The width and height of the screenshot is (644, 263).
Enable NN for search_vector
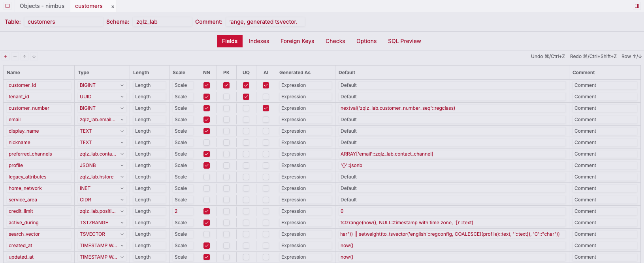point(207,234)
